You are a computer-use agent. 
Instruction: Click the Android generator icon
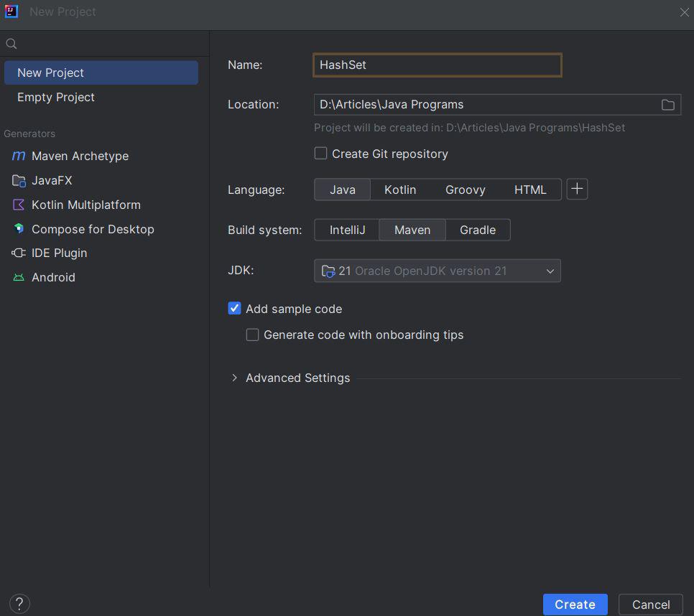point(19,277)
